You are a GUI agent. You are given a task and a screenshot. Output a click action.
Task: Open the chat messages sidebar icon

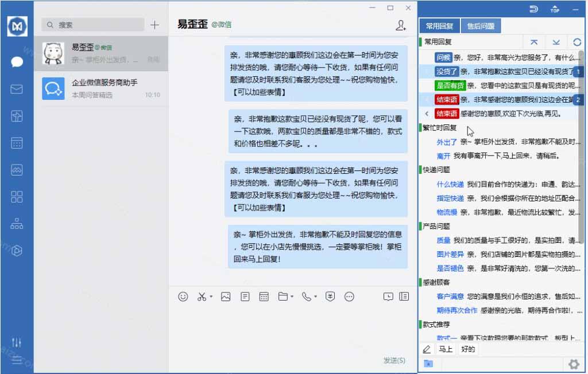coord(17,61)
